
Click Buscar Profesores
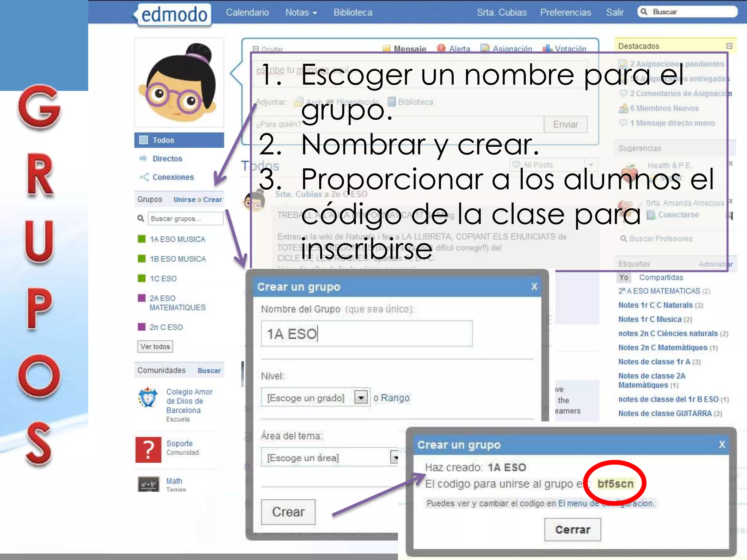(661, 239)
